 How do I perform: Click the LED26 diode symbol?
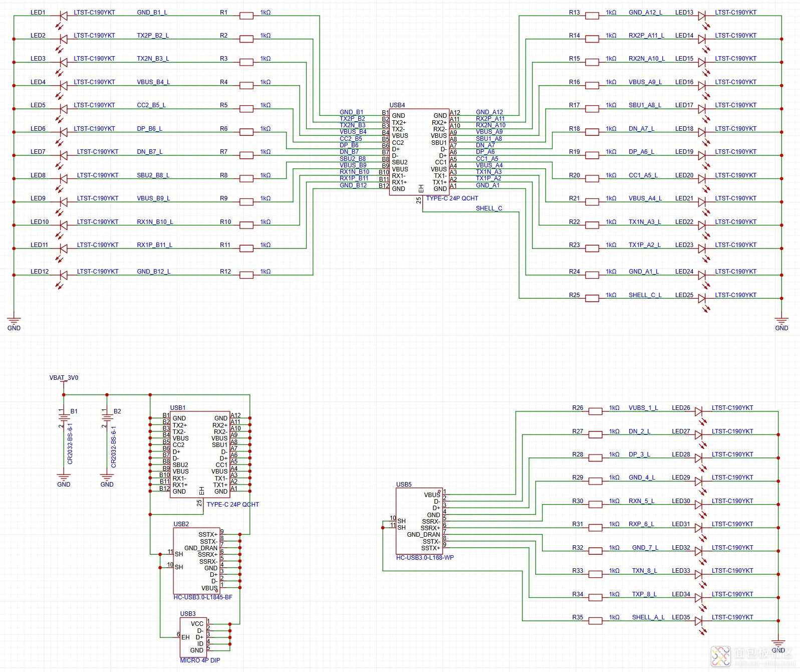click(698, 411)
